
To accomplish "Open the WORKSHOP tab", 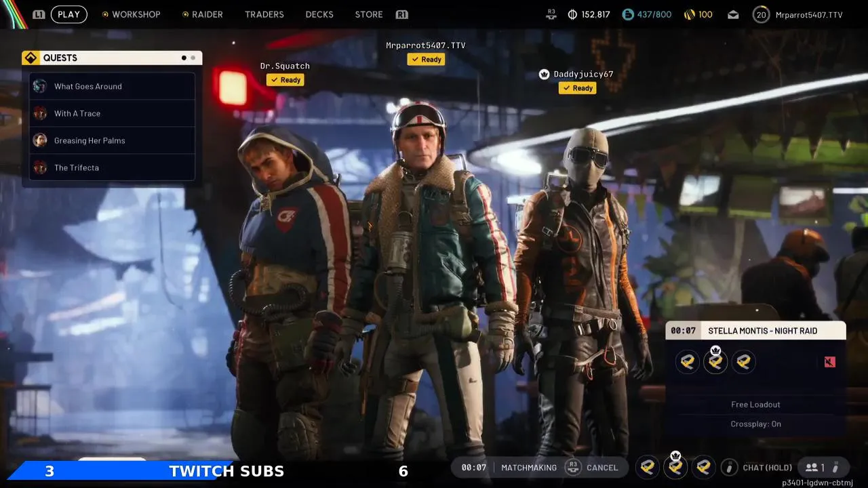I will 136,14.
